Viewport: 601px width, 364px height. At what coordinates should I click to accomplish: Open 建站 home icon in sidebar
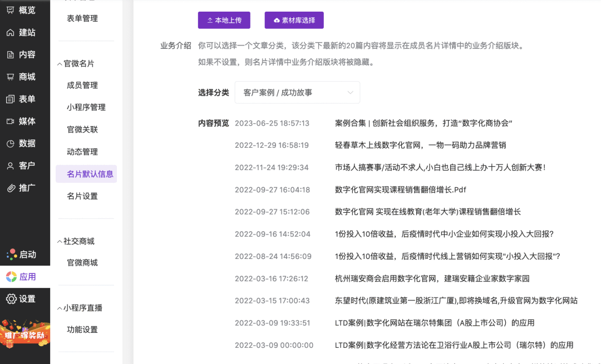coord(11,32)
